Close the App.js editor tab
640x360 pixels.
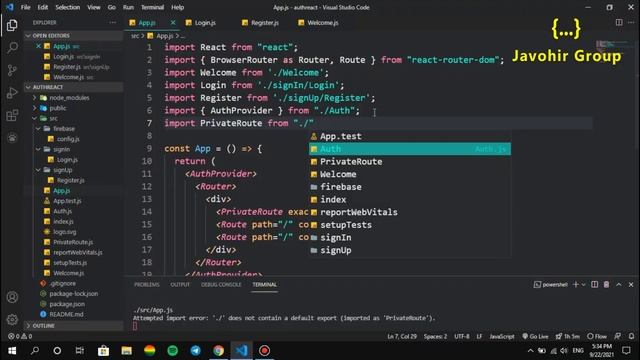pyautogui.click(x=173, y=23)
